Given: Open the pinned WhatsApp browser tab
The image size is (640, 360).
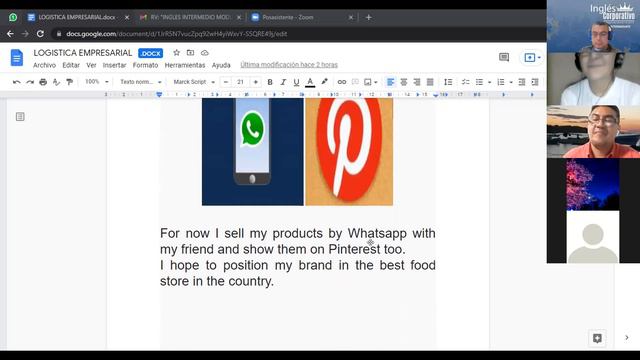Looking at the screenshot, I should [x=13, y=17].
